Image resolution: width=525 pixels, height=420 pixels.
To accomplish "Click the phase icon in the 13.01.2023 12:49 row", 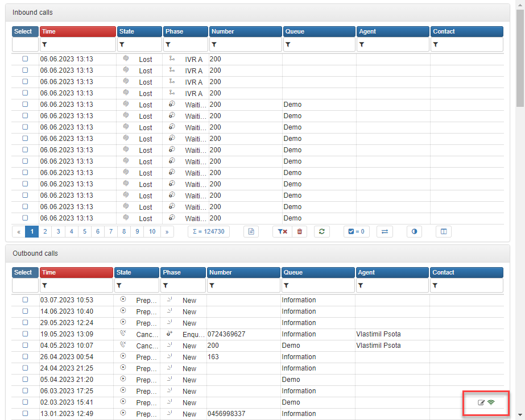I will 170,413.
